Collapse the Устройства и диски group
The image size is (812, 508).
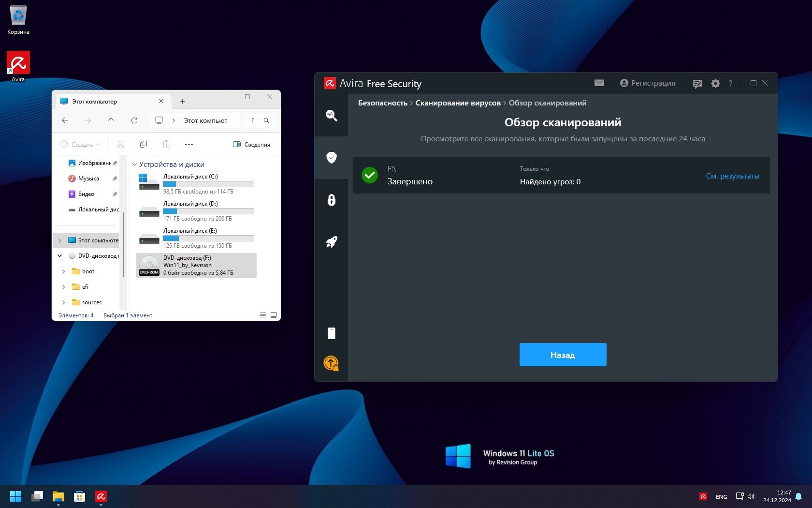click(x=135, y=164)
